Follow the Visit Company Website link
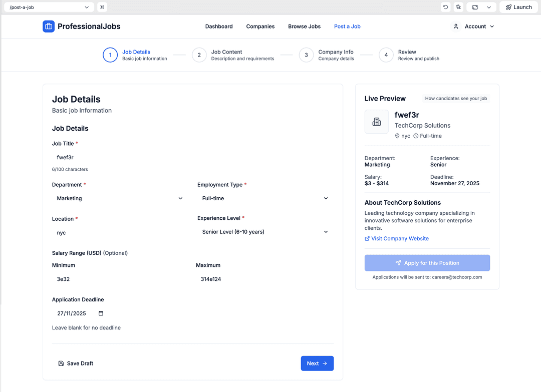 [399, 239]
